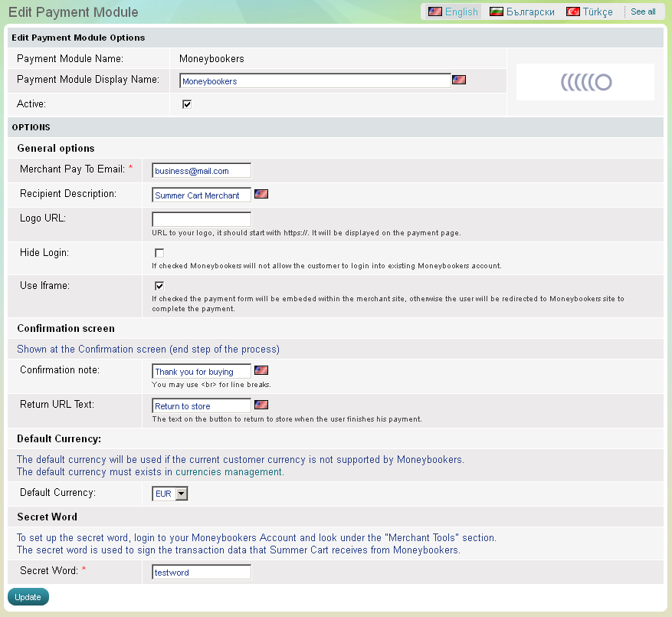Click the Payment Module Display Name field
672x617 pixels.
coord(315,81)
